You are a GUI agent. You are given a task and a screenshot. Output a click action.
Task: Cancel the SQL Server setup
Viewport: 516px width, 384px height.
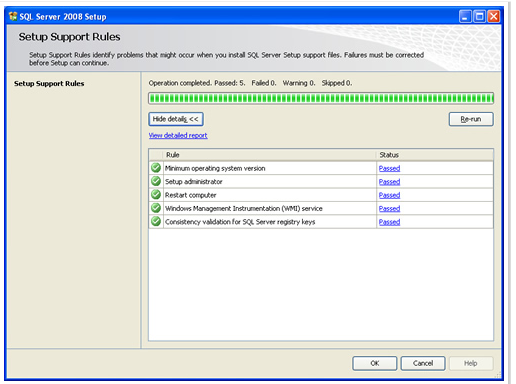pyautogui.click(x=423, y=363)
